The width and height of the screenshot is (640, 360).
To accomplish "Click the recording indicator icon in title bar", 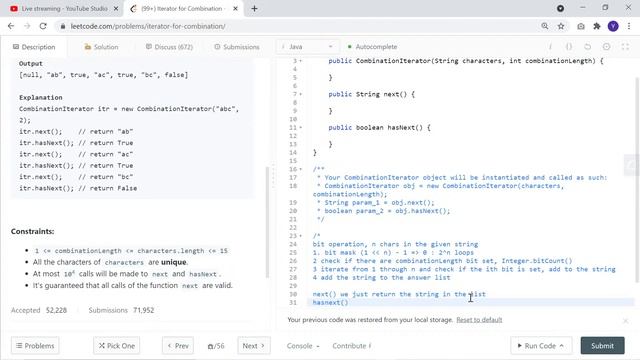I will click(560, 8).
